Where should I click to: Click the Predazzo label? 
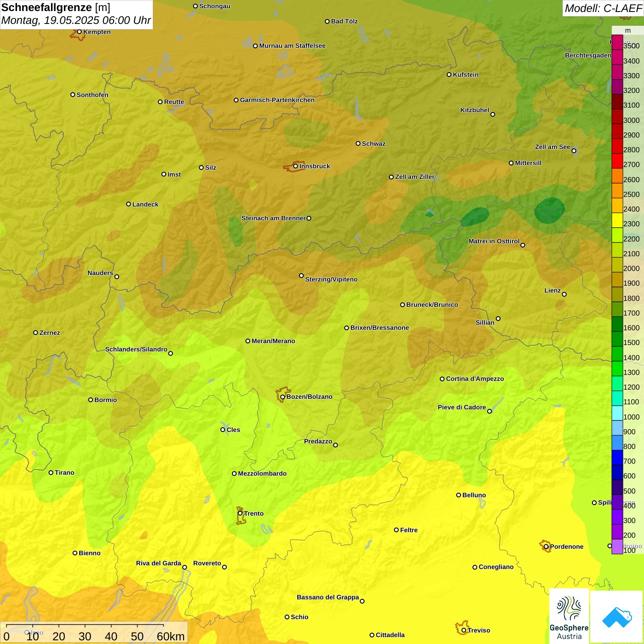[x=318, y=441]
